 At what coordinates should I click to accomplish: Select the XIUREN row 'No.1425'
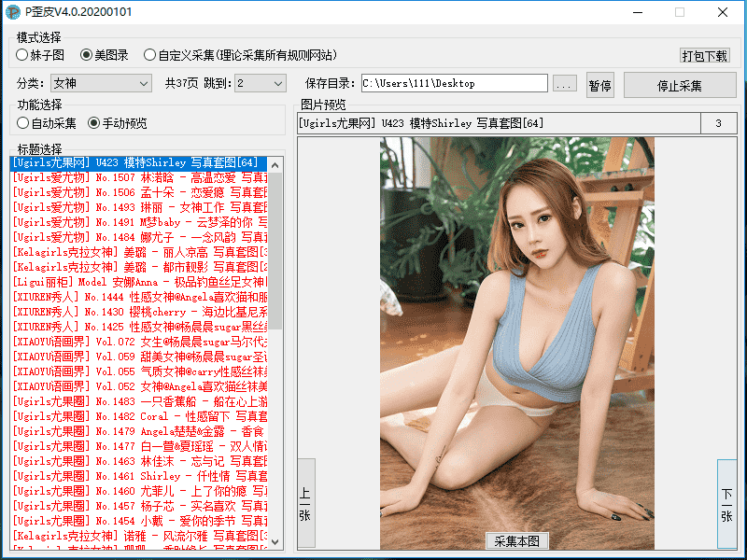[x=138, y=327]
